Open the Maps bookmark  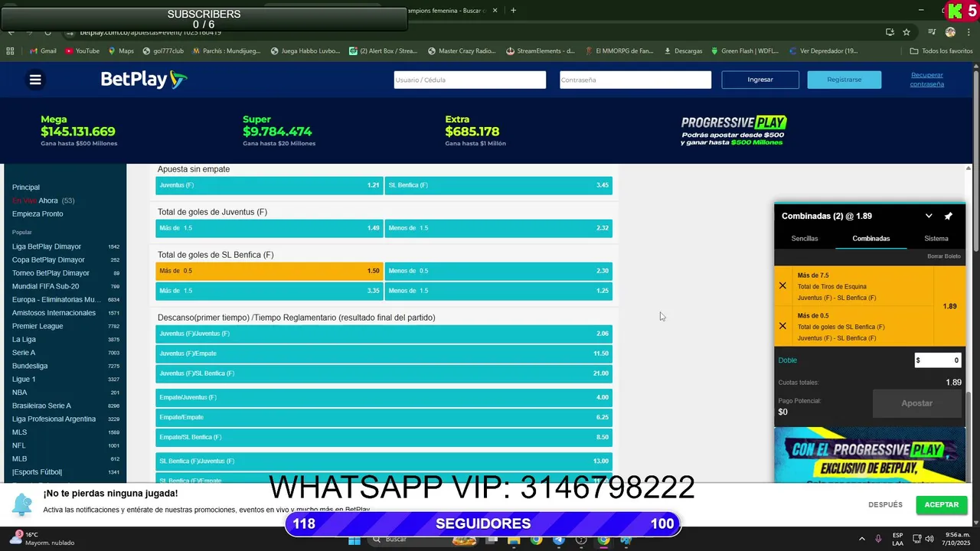(x=121, y=51)
